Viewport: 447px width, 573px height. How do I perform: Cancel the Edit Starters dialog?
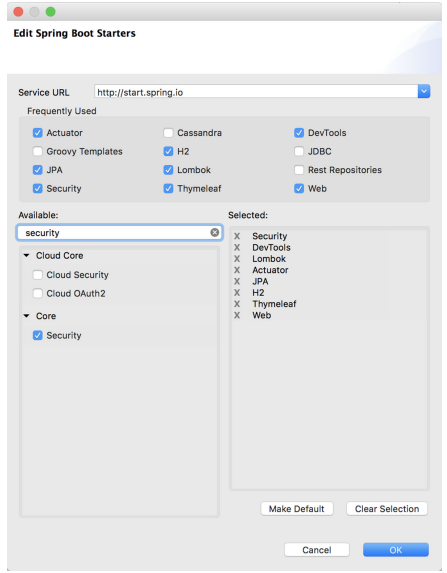317,550
